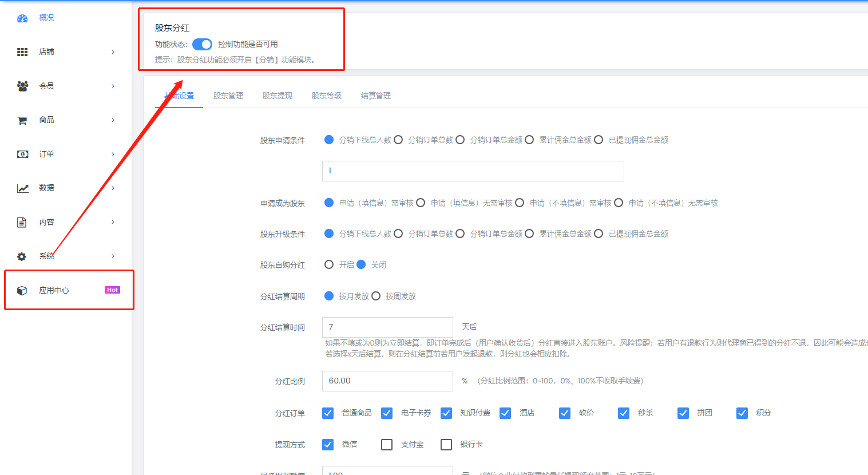Check the 银行卡 withdrawal checkbox
Image resolution: width=868 pixels, height=475 pixels.
point(446,445)
